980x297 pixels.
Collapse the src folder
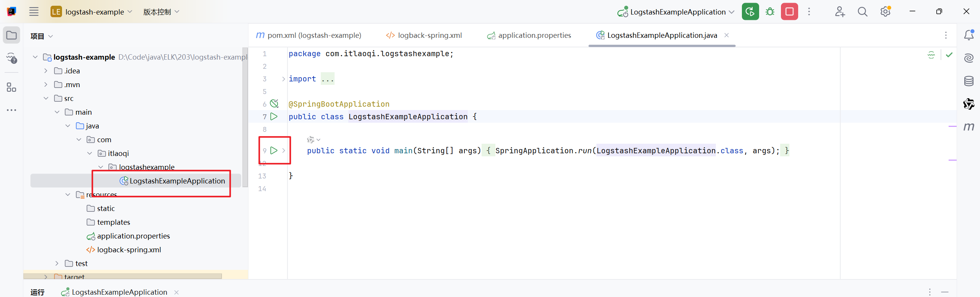(x=46, y=98)
